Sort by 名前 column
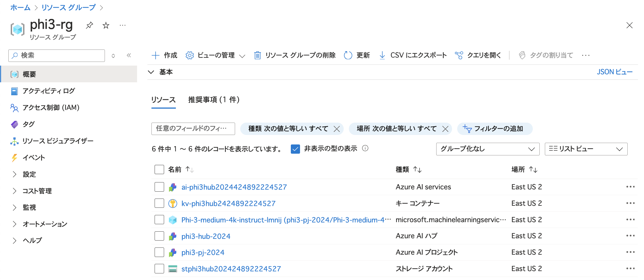Screen dimensions: 644x280 [x=181, y=169]
